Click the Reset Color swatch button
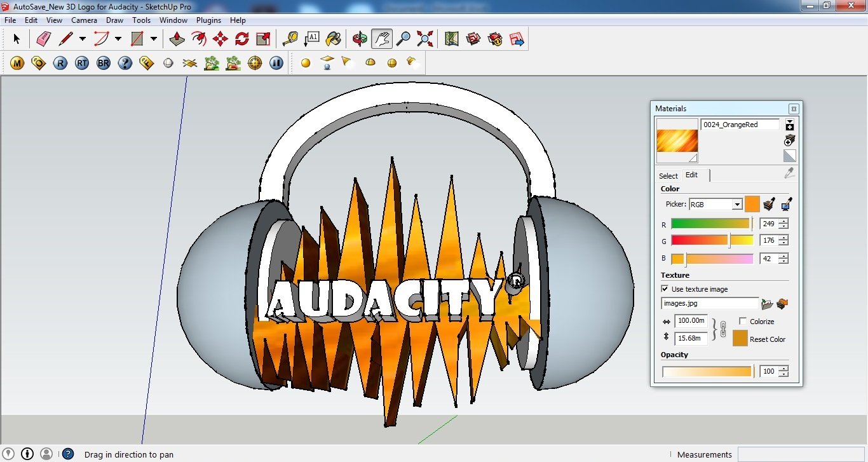The image size is (868, 462). click(740, 339)
